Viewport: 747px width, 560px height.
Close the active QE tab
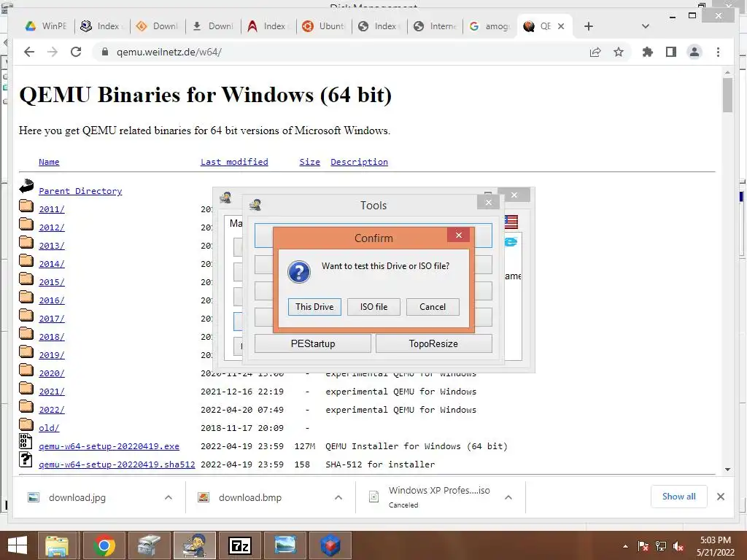coord(561,26)
